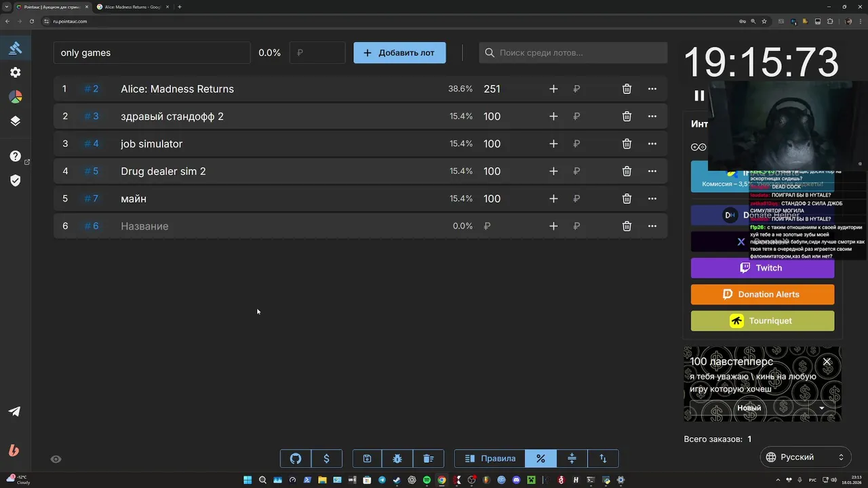868x488 pixels.
Task: Open more options for майн lot
Action: (x=652, y=199)
